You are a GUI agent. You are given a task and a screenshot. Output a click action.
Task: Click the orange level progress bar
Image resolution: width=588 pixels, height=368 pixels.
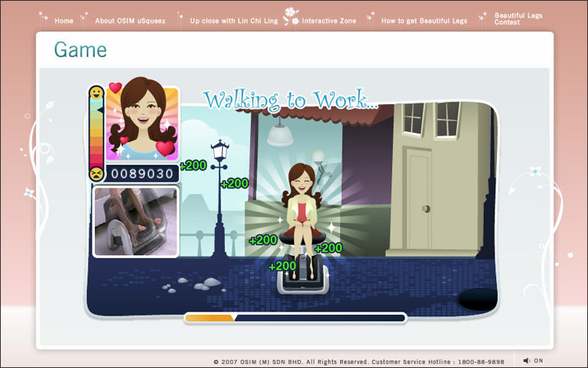pos(209,318)
